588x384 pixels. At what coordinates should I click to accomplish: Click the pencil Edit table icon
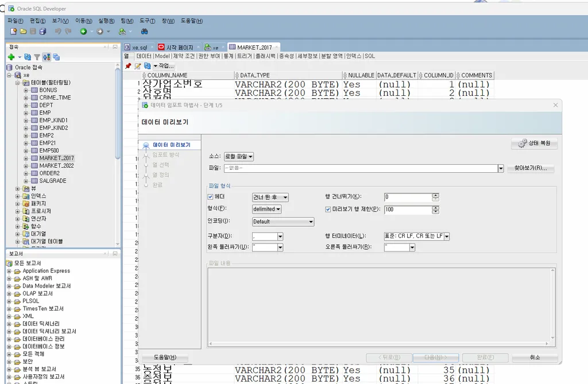click(x=138, y=66)
